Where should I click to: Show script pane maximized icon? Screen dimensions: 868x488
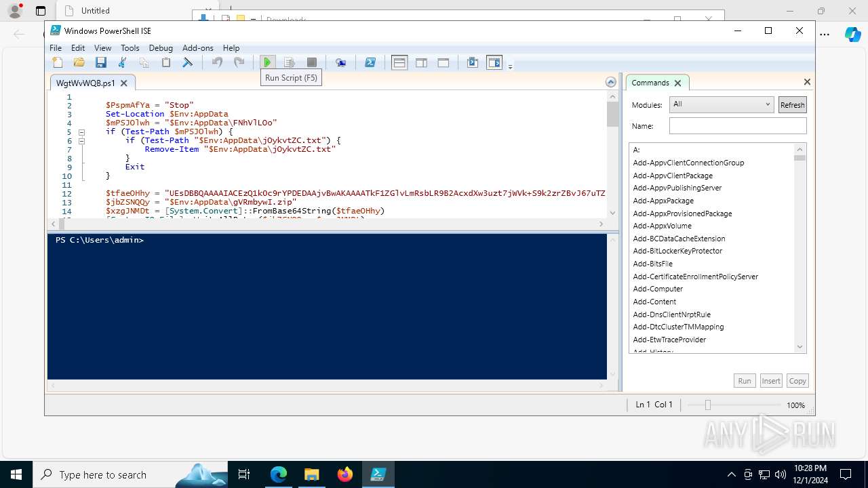click(443, 62)
